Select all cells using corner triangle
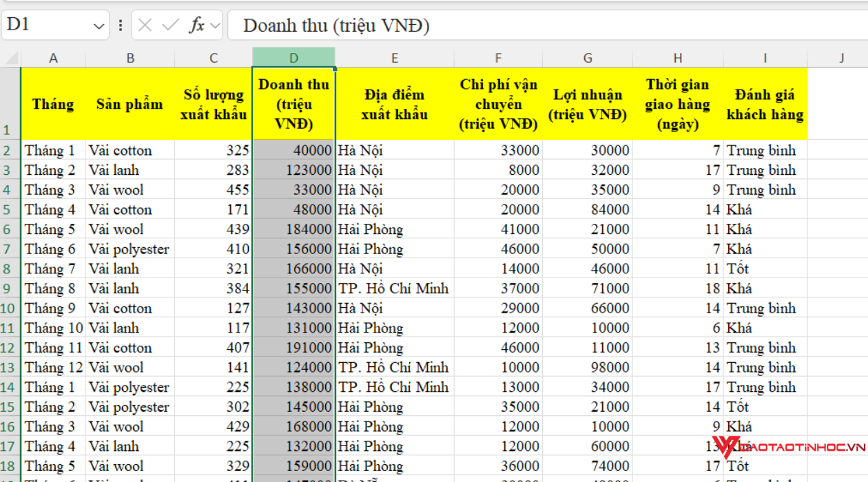Viewport: 868px width, 482px height. pos(10,58)
